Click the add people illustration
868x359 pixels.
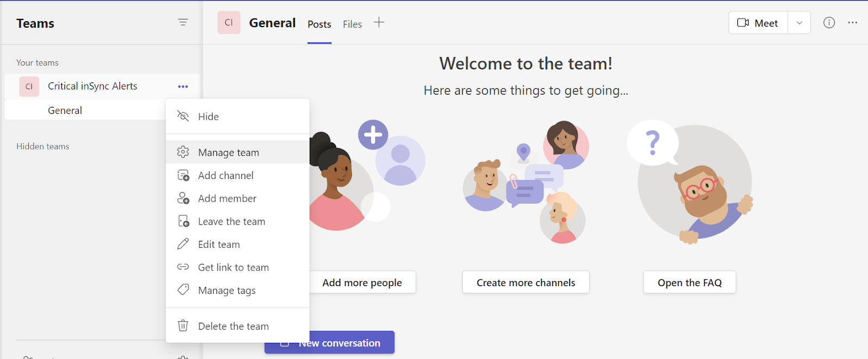click(367, 175)
